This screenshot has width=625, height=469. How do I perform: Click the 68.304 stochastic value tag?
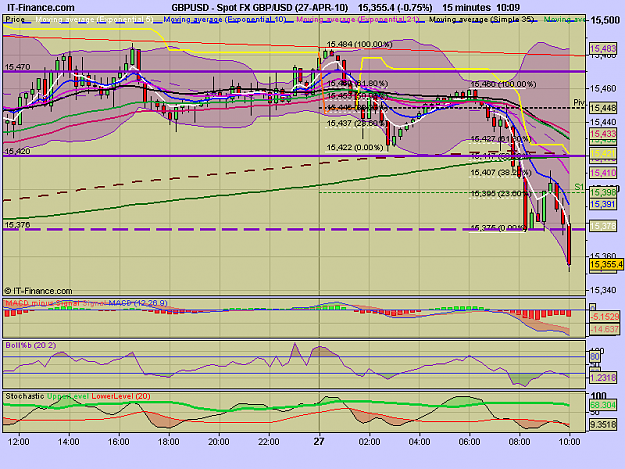pyautogui.click(x=603, y=405)
